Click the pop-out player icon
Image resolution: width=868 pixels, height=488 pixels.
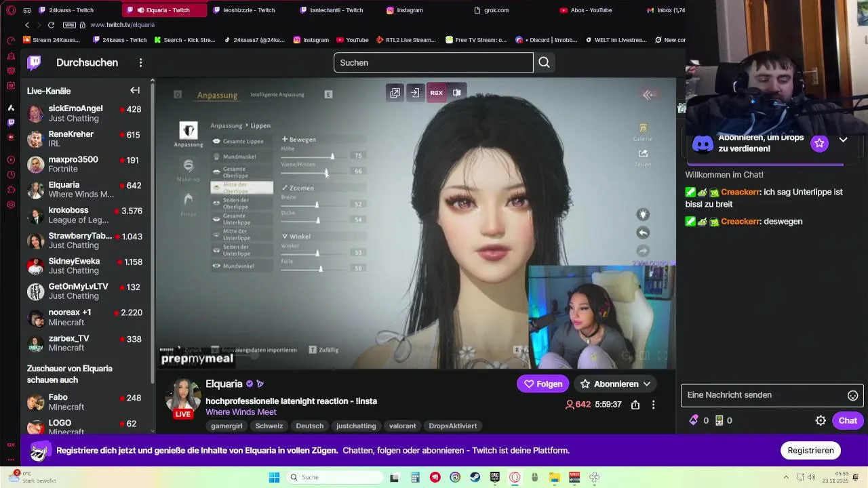[x=395, y=93]
